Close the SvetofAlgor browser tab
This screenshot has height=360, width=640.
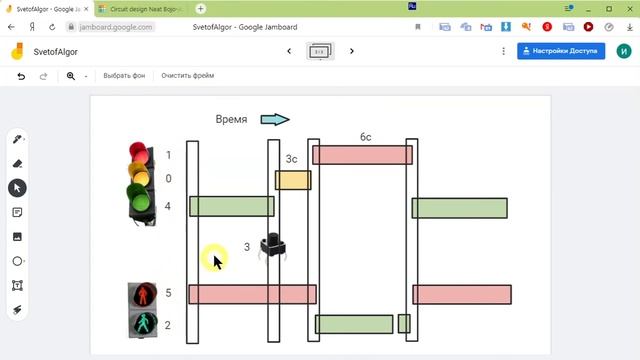[x=86, y=9]
